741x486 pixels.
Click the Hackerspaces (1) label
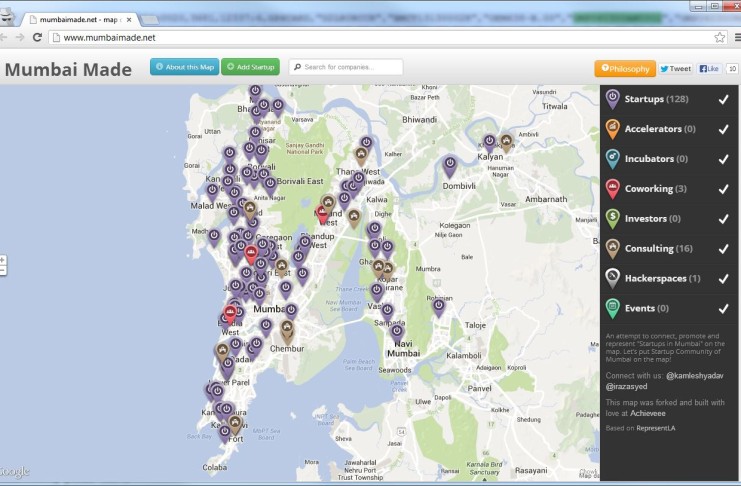[x=663, y=278]
